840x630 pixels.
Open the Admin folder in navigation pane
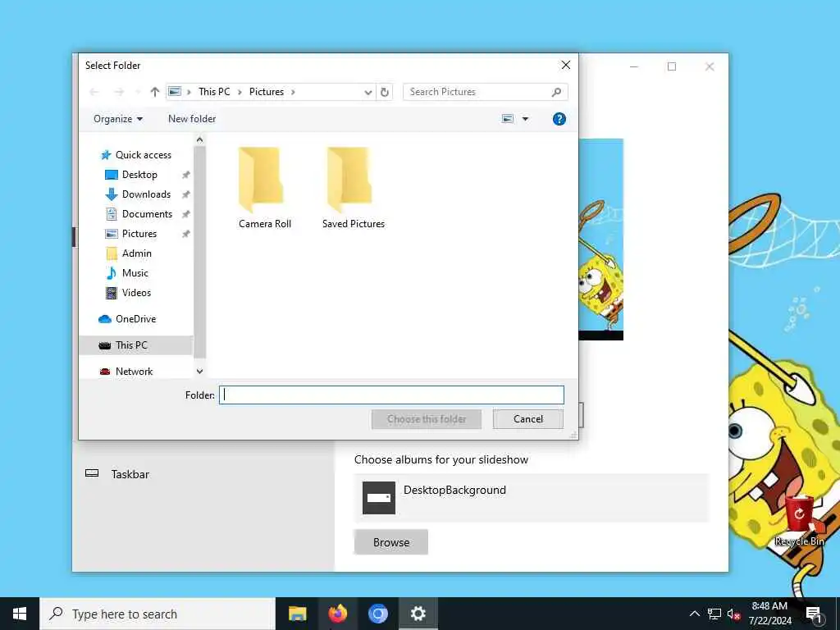coord(137,253)
